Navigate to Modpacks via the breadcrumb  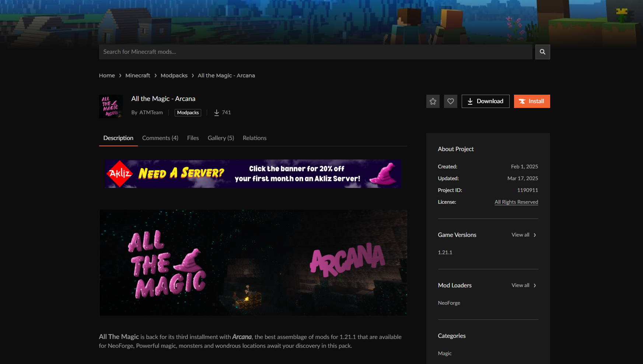174,75
